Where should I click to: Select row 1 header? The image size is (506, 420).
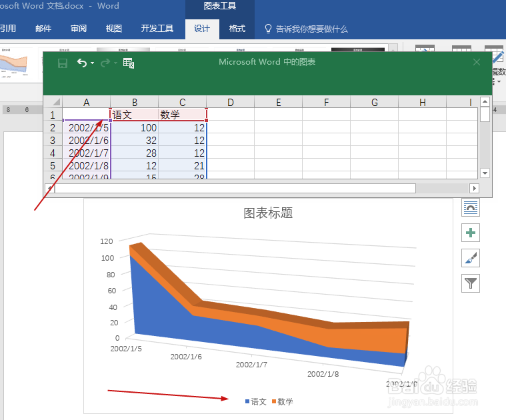click(x=53, y=115)
